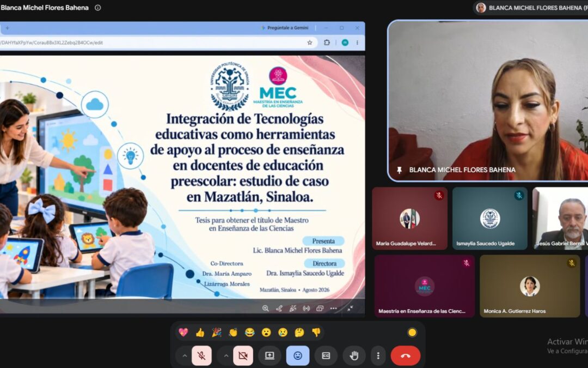The image size is (588, 368).
Task: Click the meeting title Blanca Michel Flores Bahena
Action: click(45, 8)
